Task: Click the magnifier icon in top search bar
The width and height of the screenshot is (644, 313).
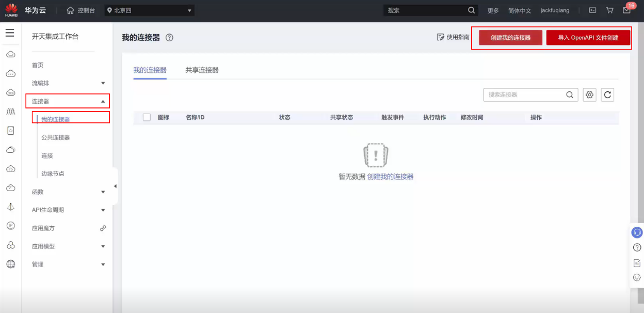Action: (471, 10)
